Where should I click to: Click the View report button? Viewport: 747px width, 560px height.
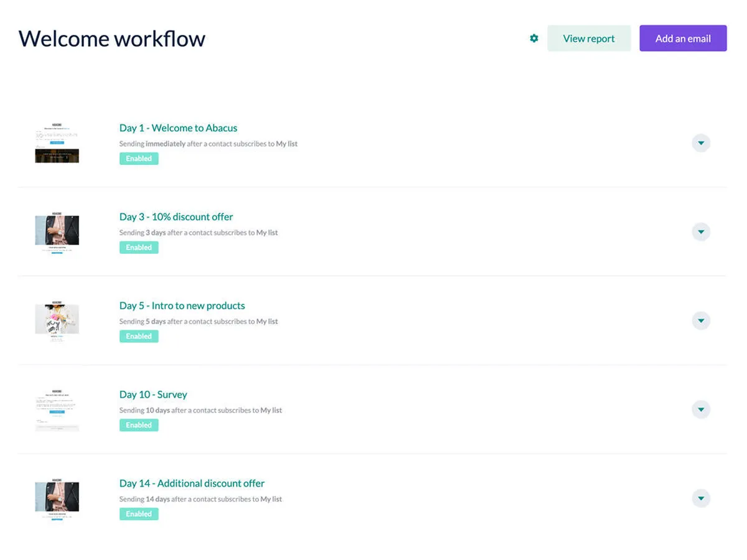589,39
